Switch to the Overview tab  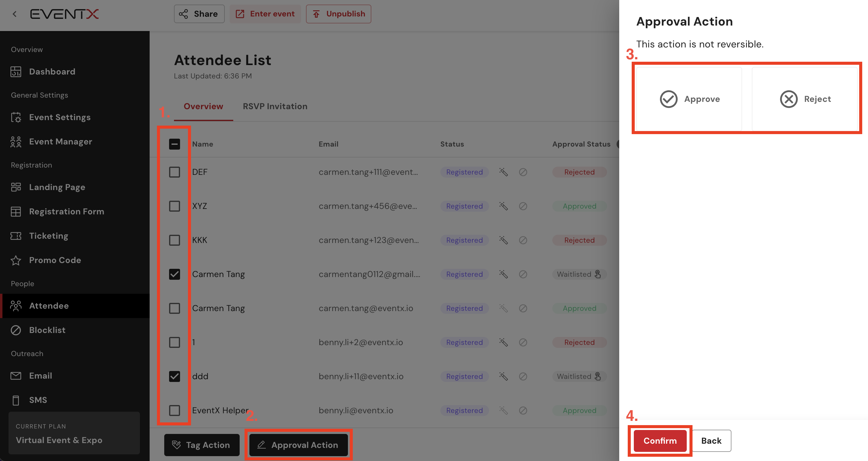[x=203, y=106]
